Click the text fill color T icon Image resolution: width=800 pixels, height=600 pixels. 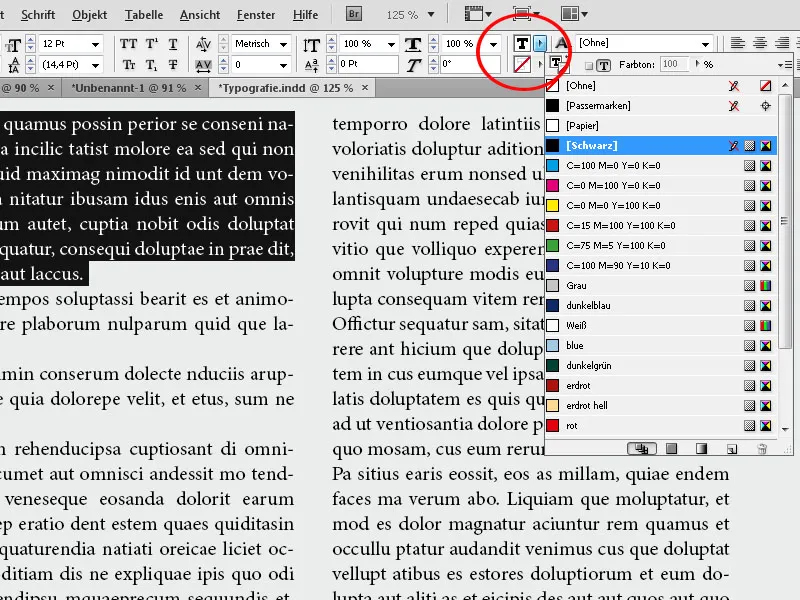[x=522, y=44]
